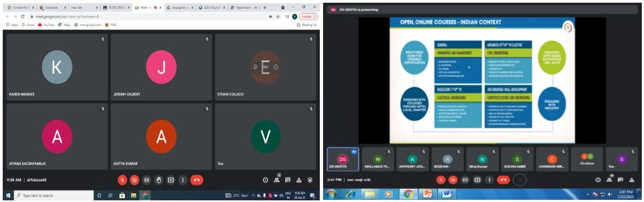Image resolution: width=644 pixels, height=202 pixels.
Task: Turn on the camera in the drfcbczafd meeting
Action: pyautogui.click(x=134, y=180)
